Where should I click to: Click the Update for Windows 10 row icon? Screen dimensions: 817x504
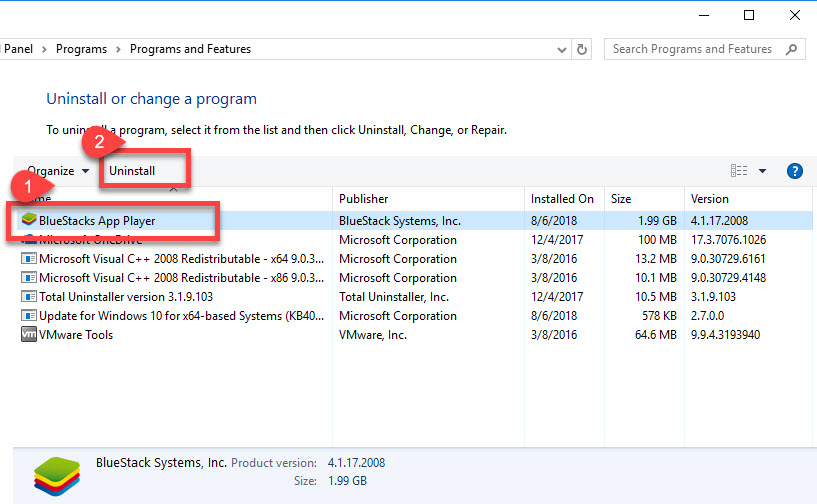point(29,315)
